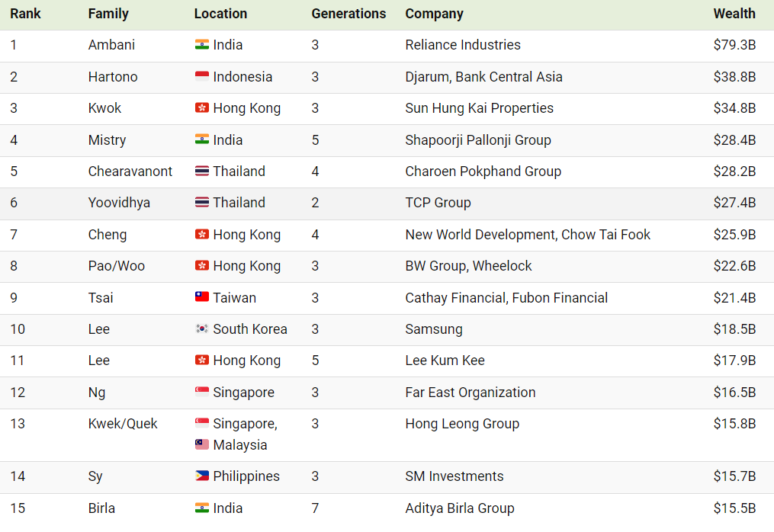Click the Company column header
Viewport: 774px width, 532px height.
coord(435,14)
